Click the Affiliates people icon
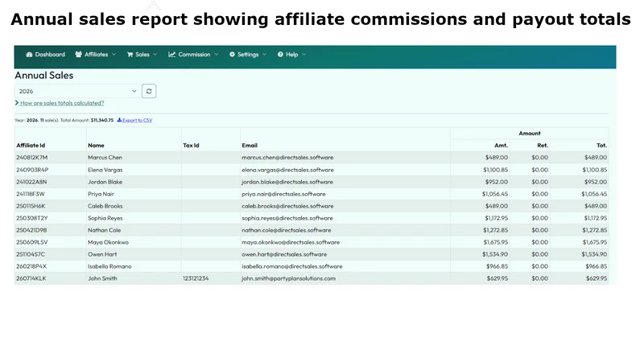The width and height of the screenshot is (644, 362). [78, 55]
